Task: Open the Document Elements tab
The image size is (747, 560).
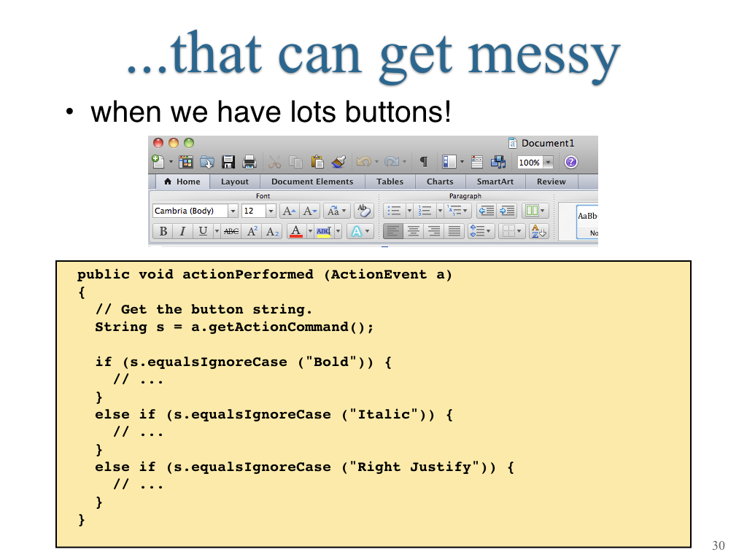Action: tap(312, 182)
